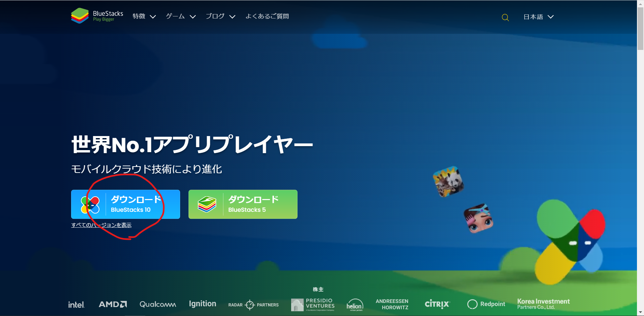644x316 pixels.
Task: Click the large BlueStacks X mascot
Action: [x=570, y=241]
